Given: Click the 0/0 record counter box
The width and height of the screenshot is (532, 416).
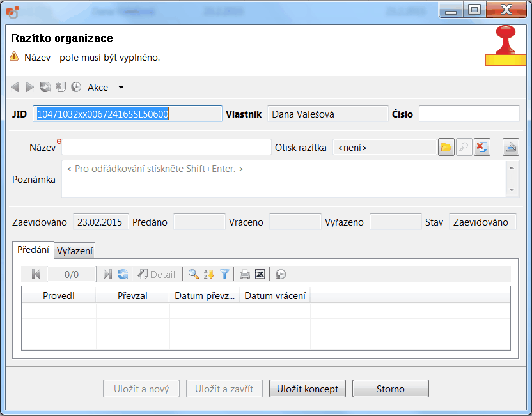Looking at the screenshot, I should [x=72, y=274].
